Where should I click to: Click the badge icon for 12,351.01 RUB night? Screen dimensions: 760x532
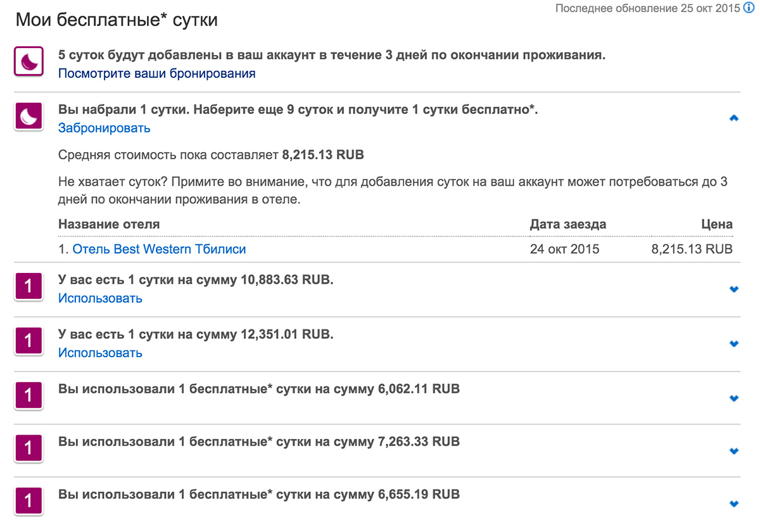(28, 341)
